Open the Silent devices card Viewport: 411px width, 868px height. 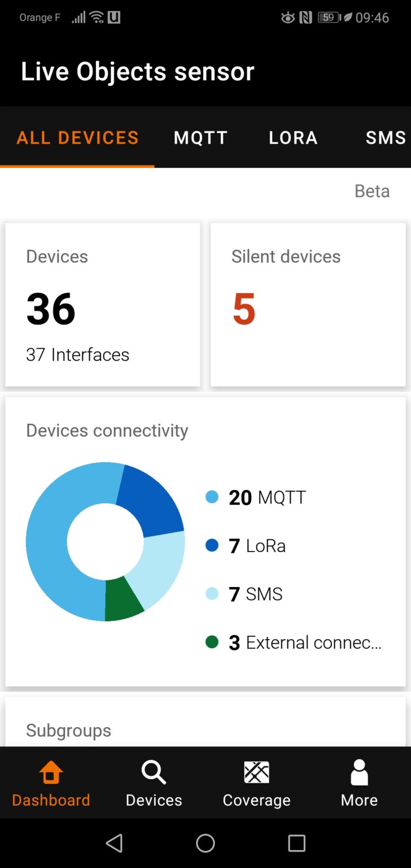pos(308,305)
